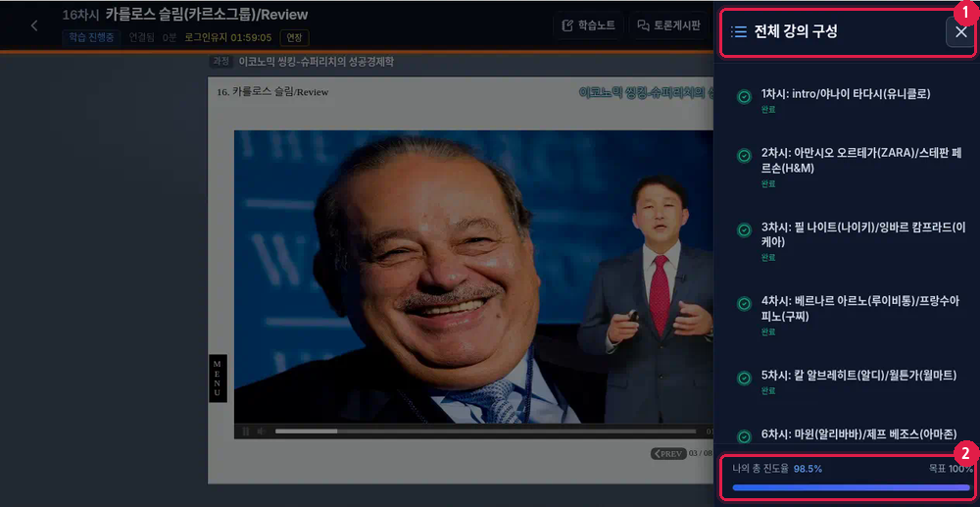Click the green check icon of 2차시

point(744,156)
